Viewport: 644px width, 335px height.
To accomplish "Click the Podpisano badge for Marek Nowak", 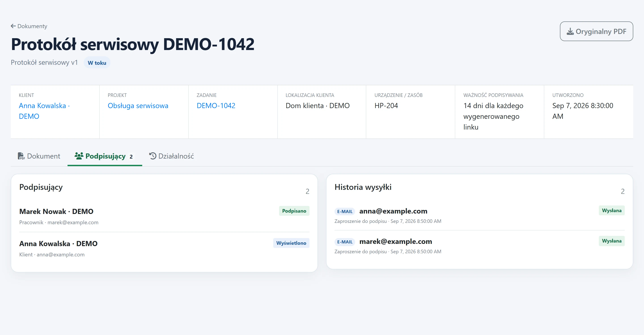I will coord(294,211).
